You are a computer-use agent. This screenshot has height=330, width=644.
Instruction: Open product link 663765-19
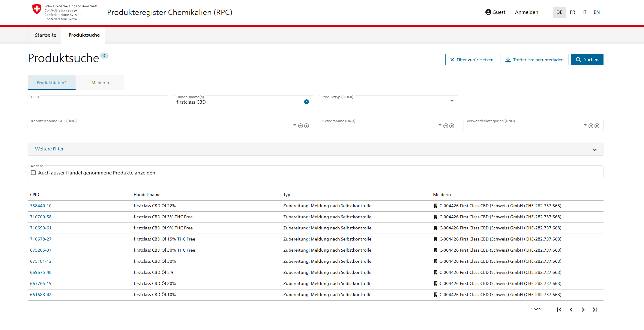click(41, 283)
